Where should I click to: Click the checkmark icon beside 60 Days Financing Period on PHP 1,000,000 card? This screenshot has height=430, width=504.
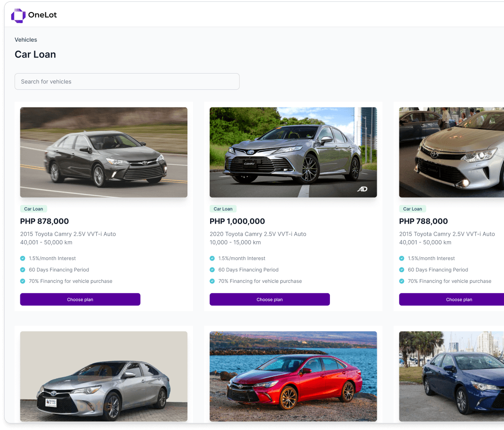coord(212,270)
